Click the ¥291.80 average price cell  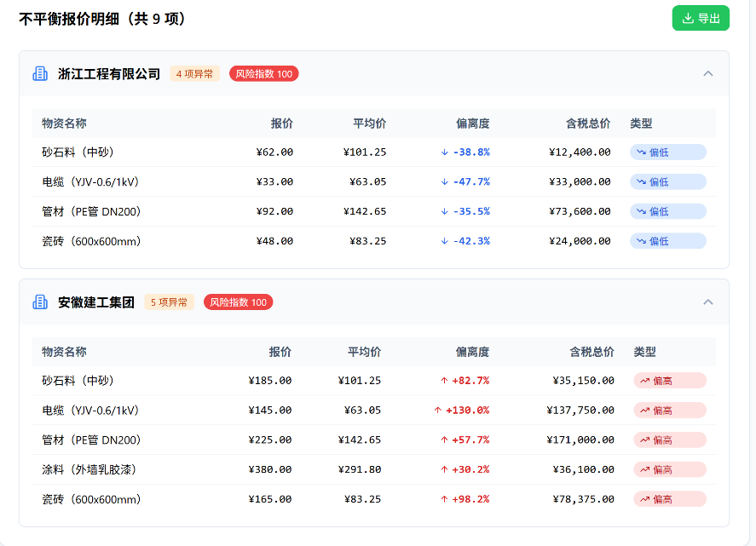[x=360, y=469]
